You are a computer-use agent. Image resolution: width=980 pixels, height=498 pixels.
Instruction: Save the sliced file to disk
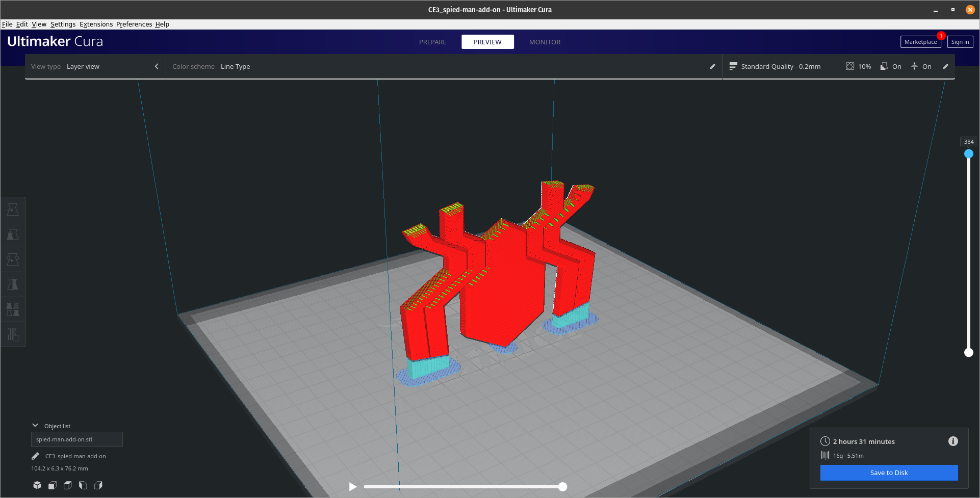(x=889, y=473)
